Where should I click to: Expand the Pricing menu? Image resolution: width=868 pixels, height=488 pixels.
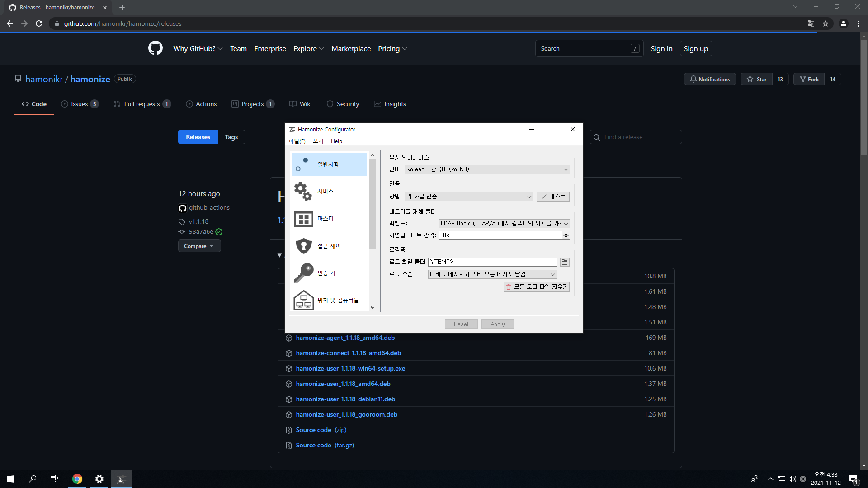pyautogui.click(x=392, y=48)
